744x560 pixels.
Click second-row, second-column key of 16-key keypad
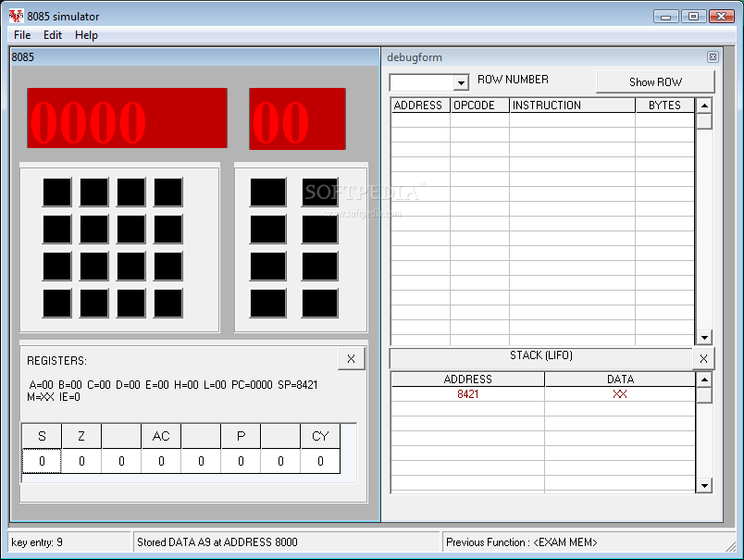click(94, 230)
